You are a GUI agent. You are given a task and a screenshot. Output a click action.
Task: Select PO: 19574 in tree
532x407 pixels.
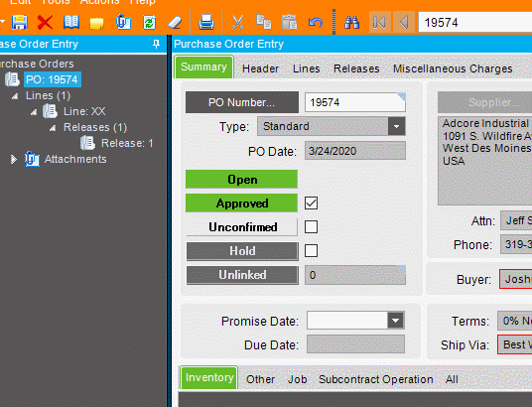click(x=53, y=79)
